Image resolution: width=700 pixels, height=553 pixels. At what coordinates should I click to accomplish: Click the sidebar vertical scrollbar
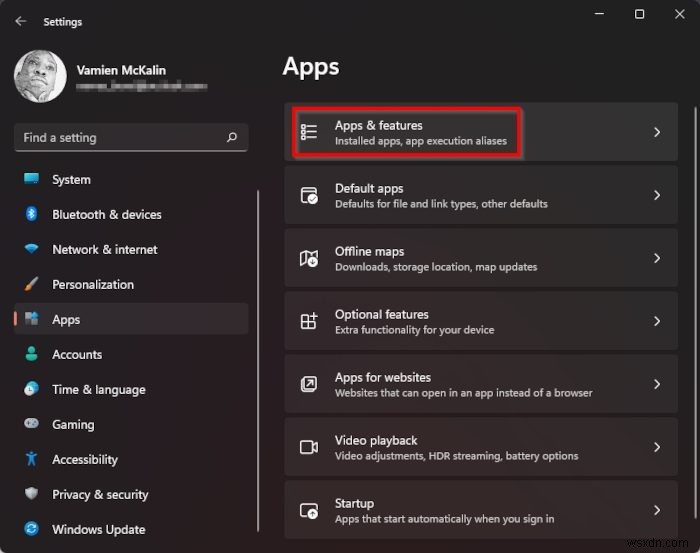(258, 361)
